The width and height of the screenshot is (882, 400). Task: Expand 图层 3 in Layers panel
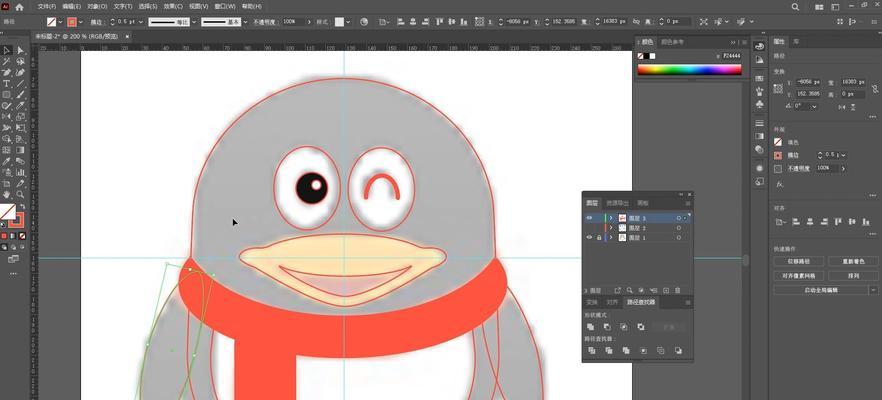pos(611,218)
